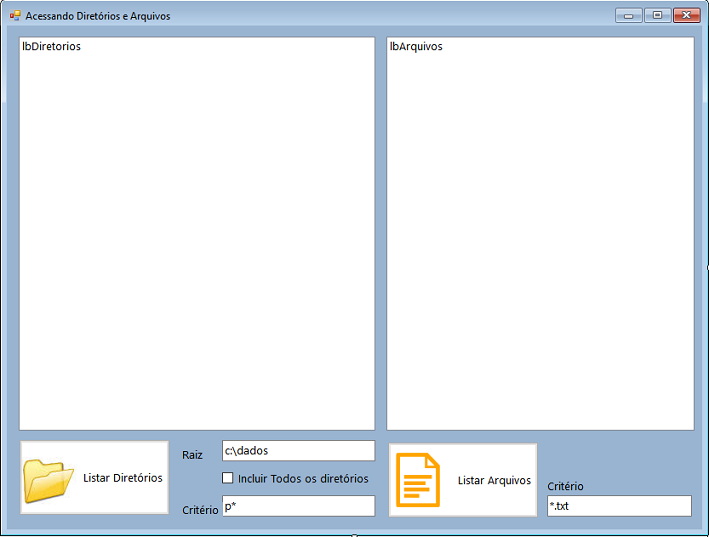Select the directory Critério field containing p*
Screen dimensions: 709x537
[298, 506]
